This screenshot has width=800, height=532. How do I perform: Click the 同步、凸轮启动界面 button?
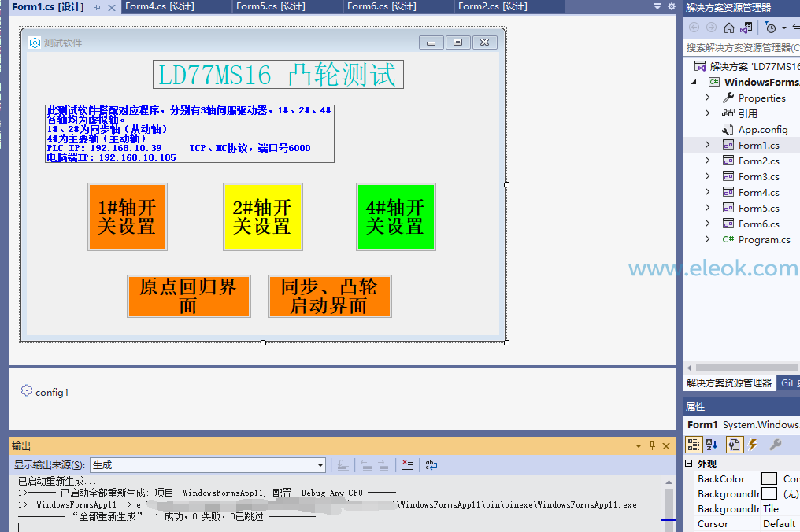330,297
